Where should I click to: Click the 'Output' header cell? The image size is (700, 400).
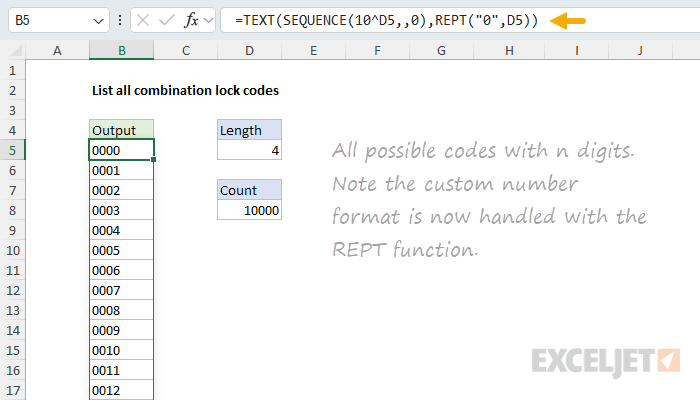pyautogui.click(x=121, y=130)
